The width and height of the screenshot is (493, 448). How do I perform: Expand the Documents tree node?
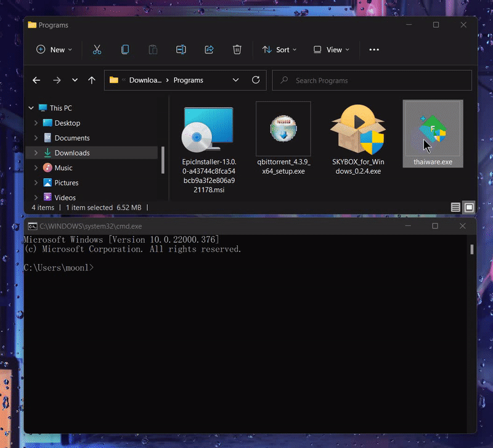[x=36, y=138]
